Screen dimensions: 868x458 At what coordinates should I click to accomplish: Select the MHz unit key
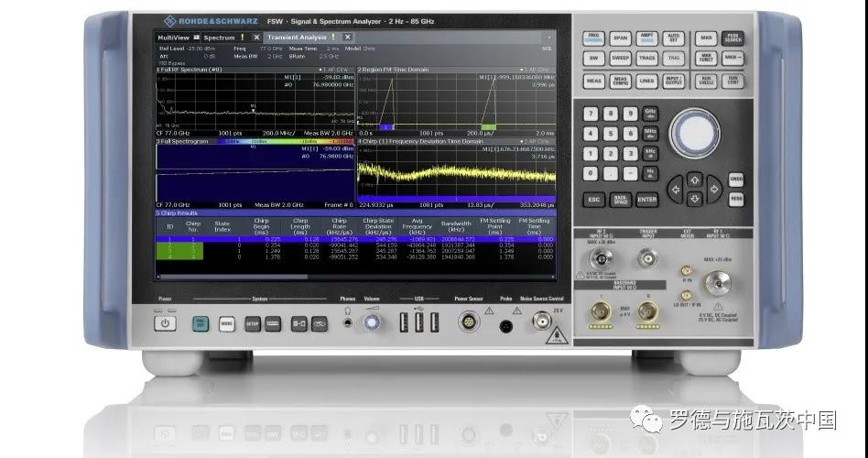(650, 134)
